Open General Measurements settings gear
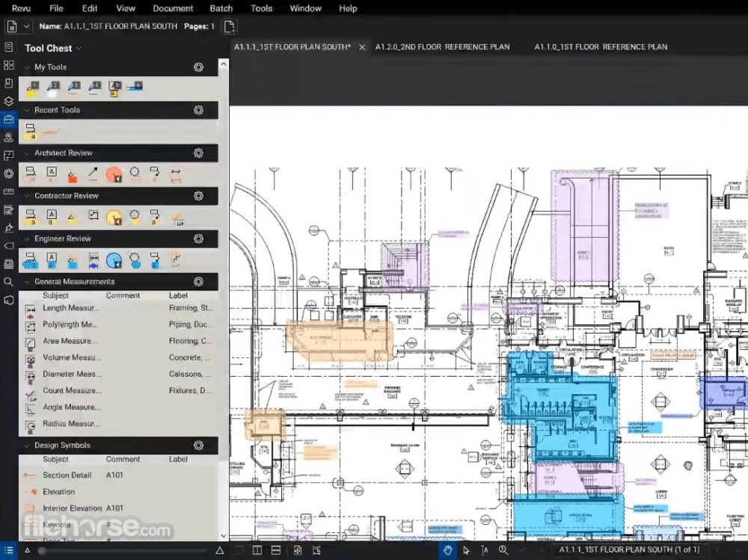748x560 pixels. [198, 282]
